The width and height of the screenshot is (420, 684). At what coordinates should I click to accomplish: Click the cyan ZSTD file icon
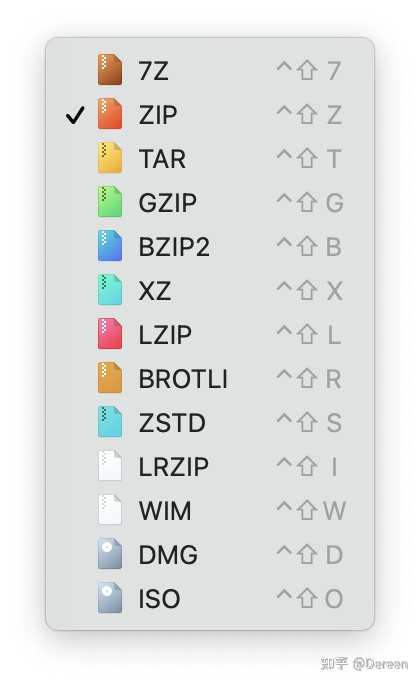(x=110, y=422)
